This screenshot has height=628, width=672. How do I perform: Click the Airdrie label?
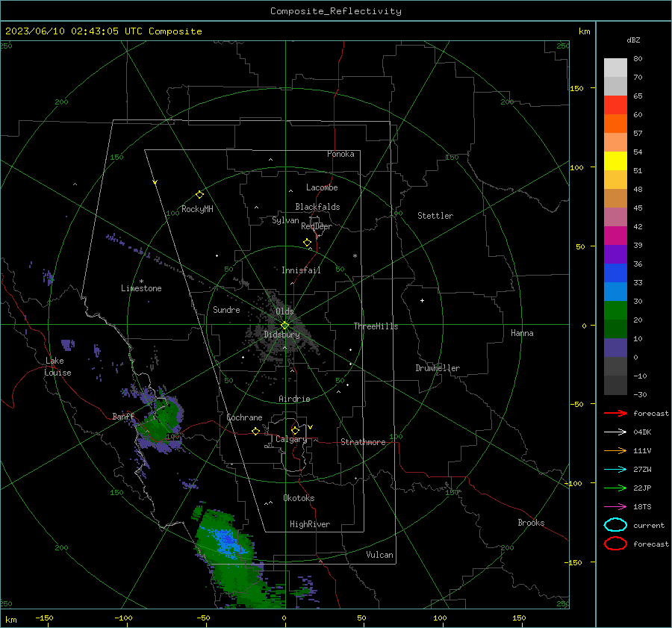click(294, 399)
